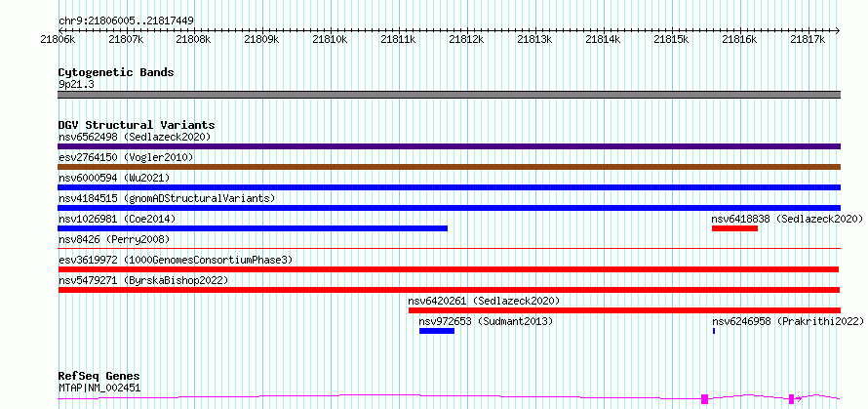
Task: Select the tiny blue nsv6246958 marker
Action: (714, 331)
